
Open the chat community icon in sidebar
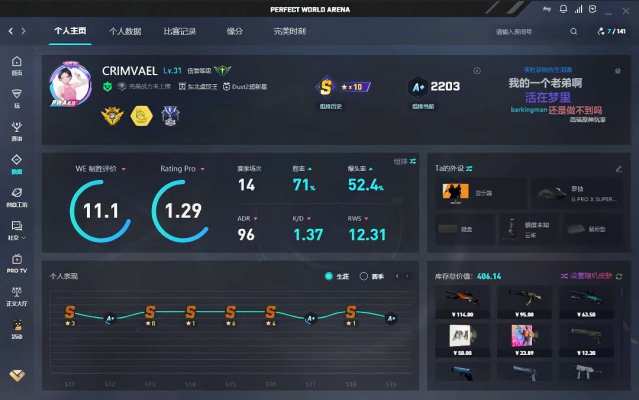pyautogui.click(x=17, y=225)
